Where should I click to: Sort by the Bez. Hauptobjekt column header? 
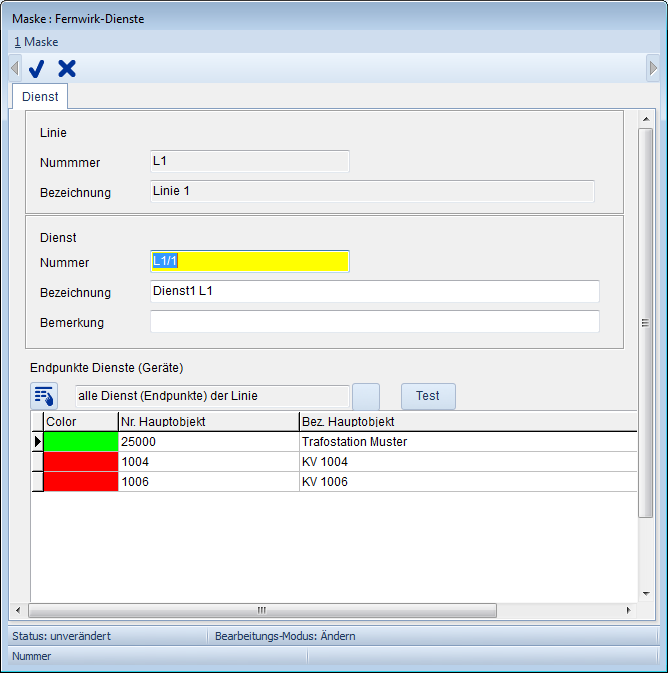[468, 421]
